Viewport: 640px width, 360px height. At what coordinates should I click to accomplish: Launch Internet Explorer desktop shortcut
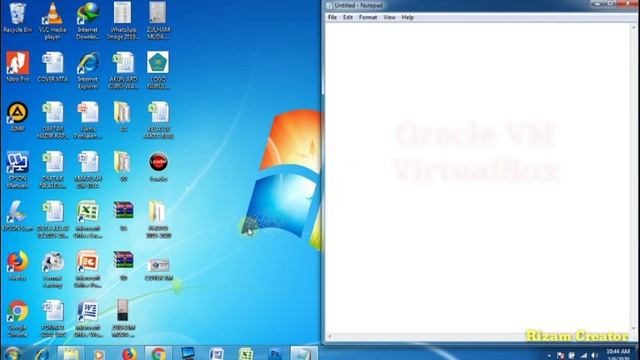pos(88,70)
